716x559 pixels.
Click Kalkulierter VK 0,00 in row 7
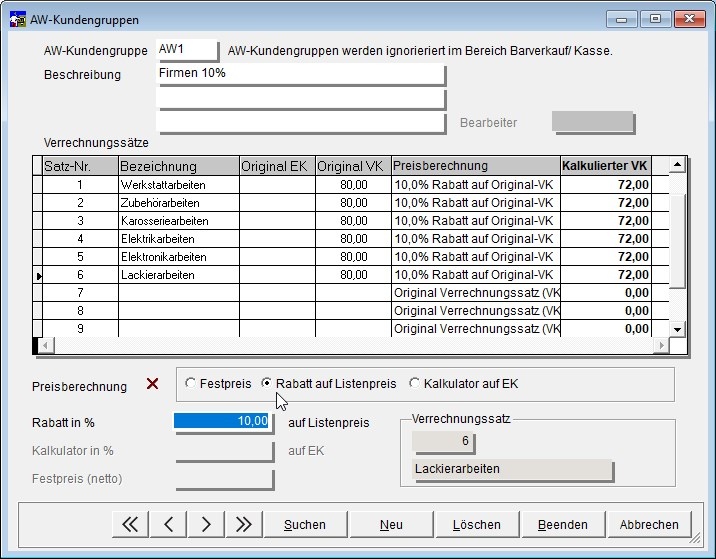605,293
